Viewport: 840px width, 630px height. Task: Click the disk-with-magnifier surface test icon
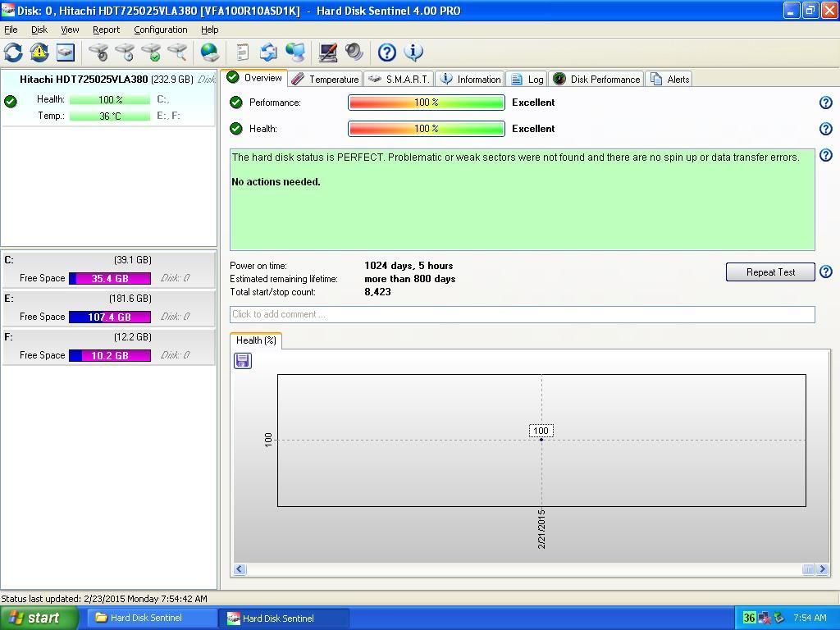pyautogui.click(x=177, y=52)
